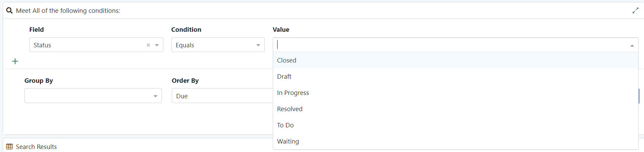
Task: Click the Status text in Field box
Action: point(42,45)
